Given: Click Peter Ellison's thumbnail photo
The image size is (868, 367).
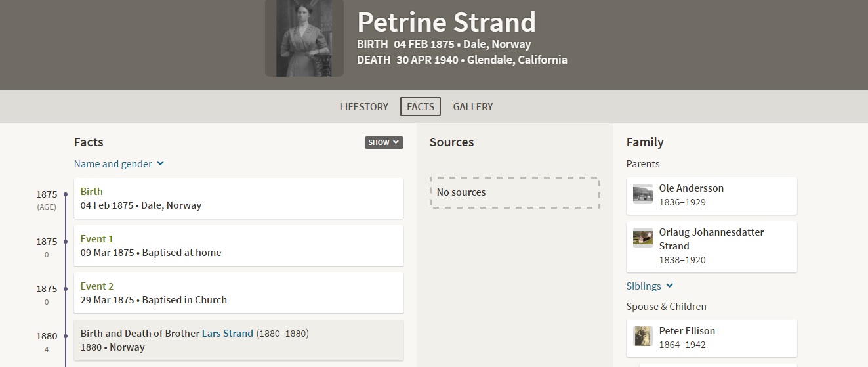Looking at the screenshot, I should (643, 336).
